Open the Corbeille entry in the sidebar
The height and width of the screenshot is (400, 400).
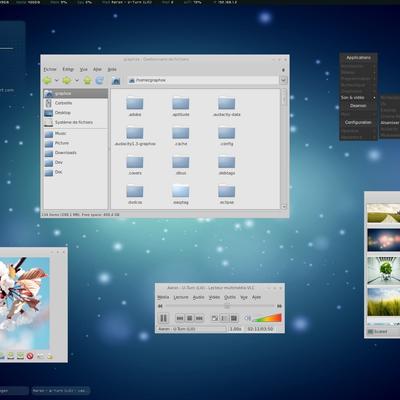[76, 103]
